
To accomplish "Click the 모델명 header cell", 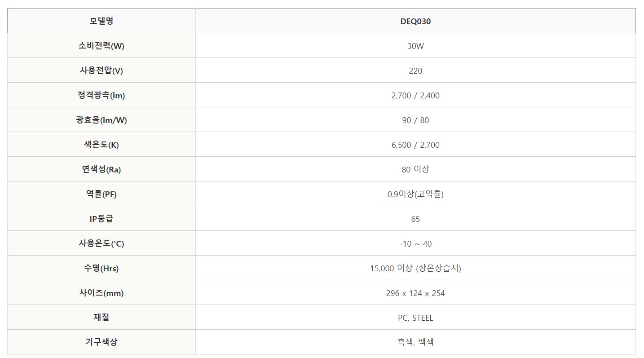I will coord(101,21).
